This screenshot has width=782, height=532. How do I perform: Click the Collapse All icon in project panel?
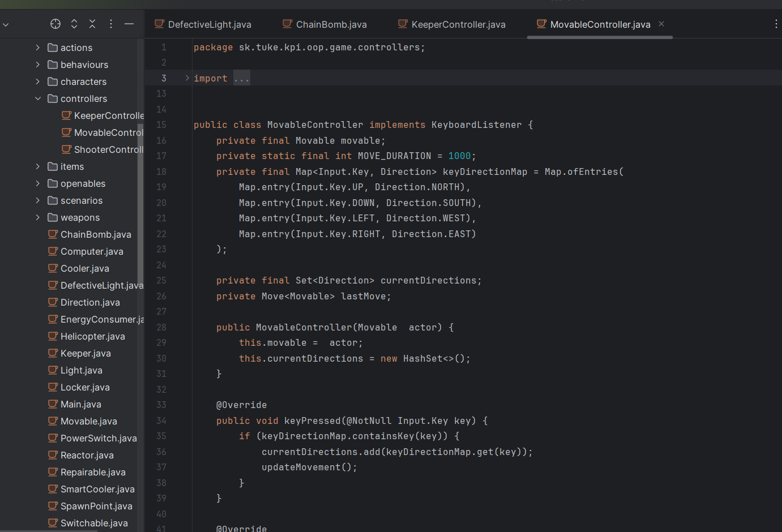[x=92, y=24]
